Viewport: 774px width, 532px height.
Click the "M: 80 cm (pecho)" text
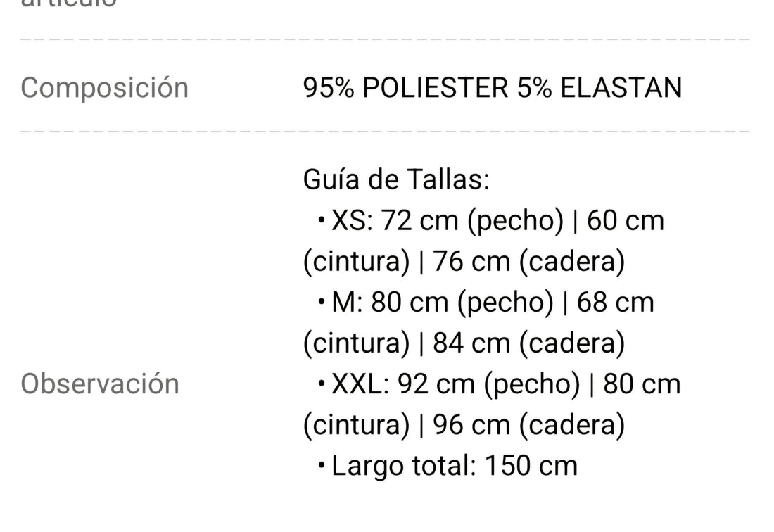tap(443, 303)
